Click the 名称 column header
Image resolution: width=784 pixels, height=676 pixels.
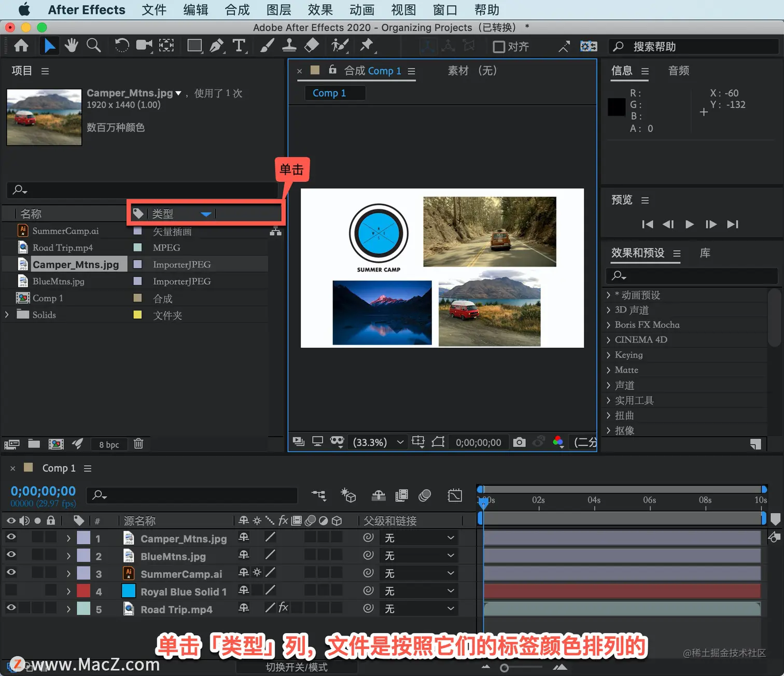point(31,214)
